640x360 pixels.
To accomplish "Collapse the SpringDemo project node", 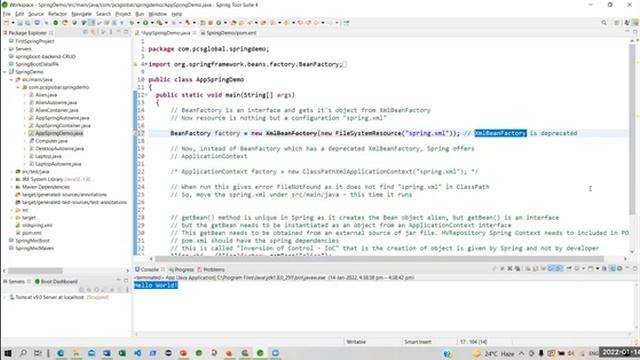I will (x=5, y=72).
